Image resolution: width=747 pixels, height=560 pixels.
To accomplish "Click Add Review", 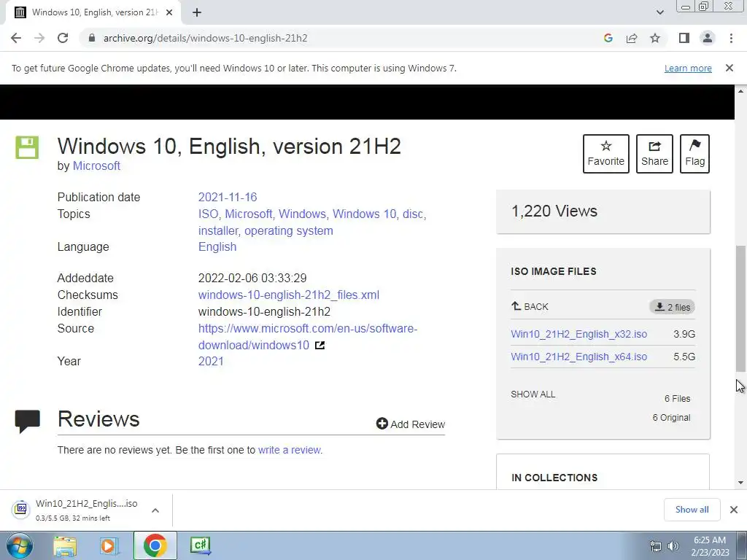I will (x=410, y=424).
